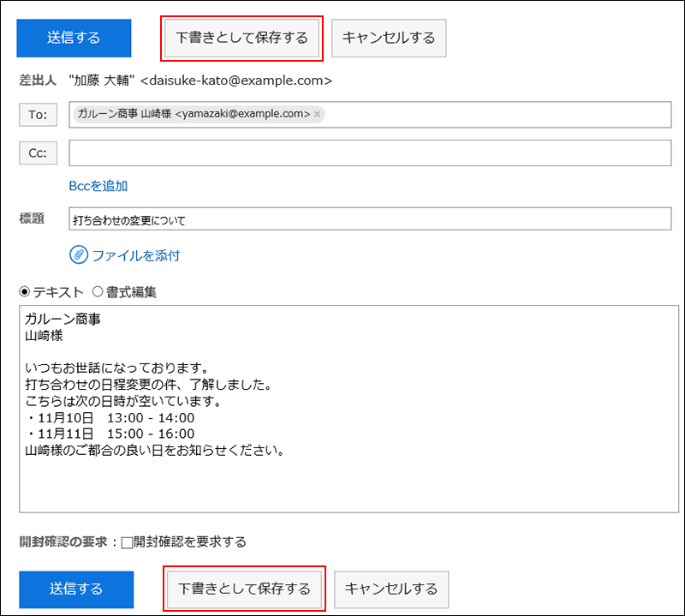The image size is (685, 616).
Task: Enable 開封確認を要求する checkbox
Action: click(127, 542)
